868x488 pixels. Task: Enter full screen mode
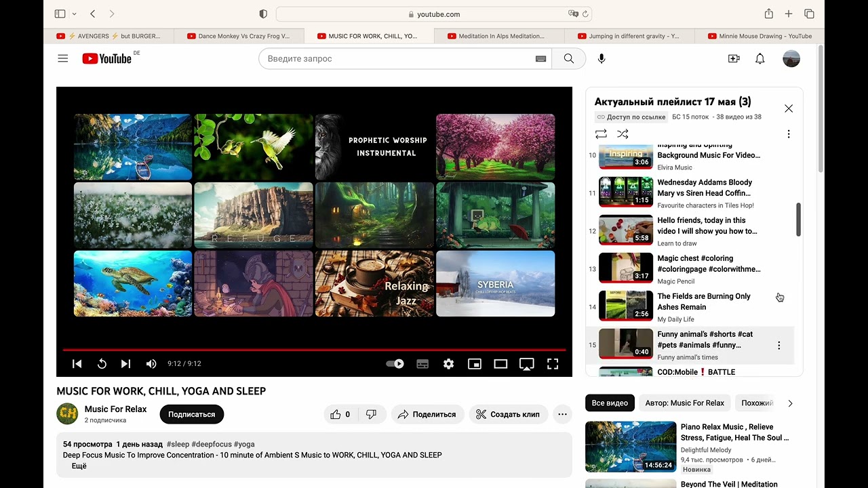tap(553, 364)
